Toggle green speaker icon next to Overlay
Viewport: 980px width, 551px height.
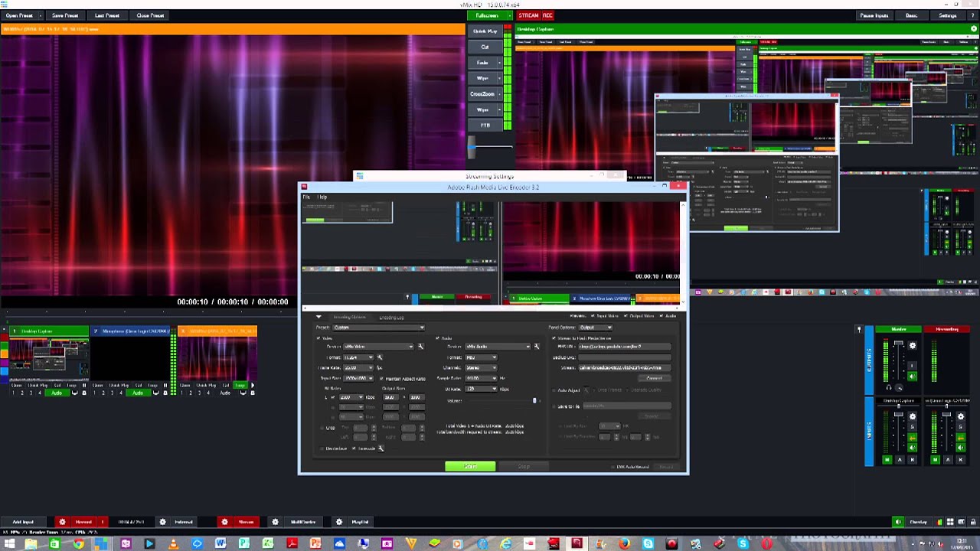pyautogui.click(x=898, y=522)
